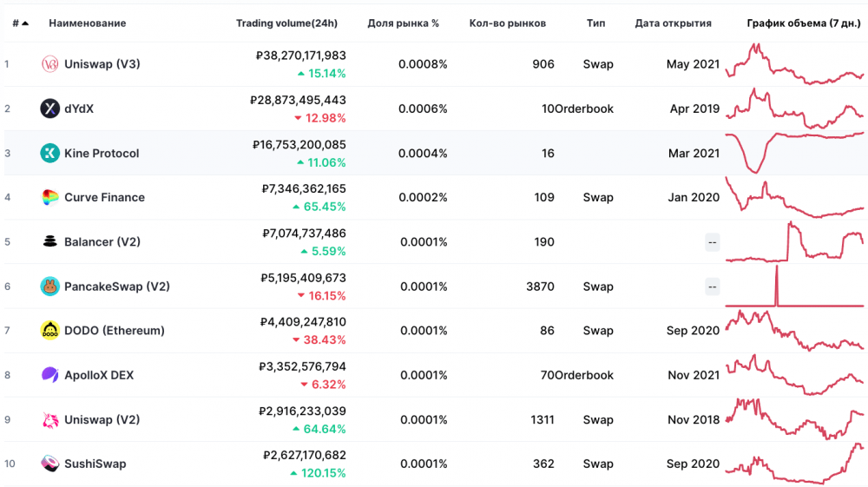868x487 pixels.
Task: Click SushiSwap 7-day volume chart
Action: (x=795, y=464)
